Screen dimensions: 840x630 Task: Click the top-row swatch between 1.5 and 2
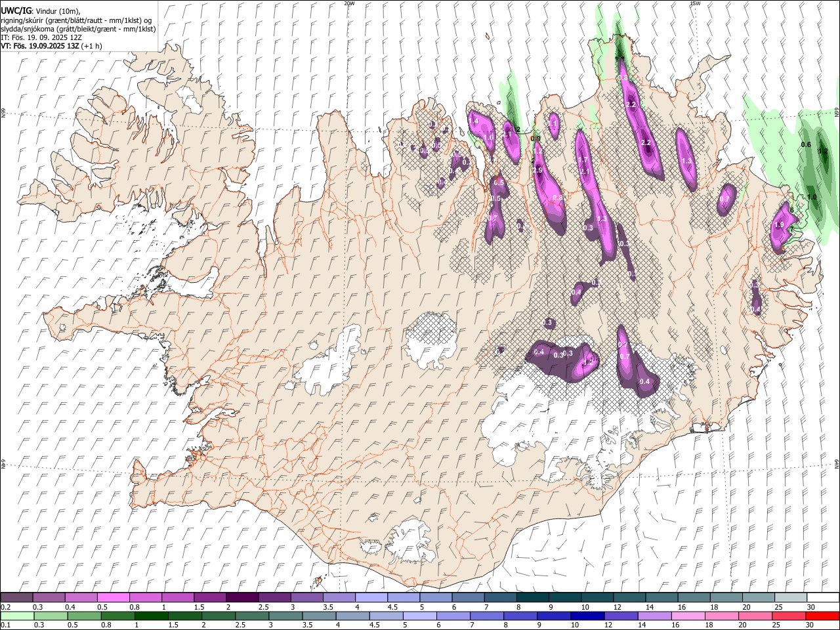pos(210,597)
